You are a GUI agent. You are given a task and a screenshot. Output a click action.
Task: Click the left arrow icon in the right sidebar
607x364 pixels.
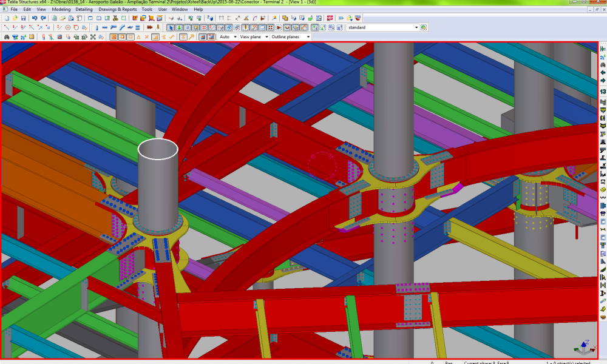[x=603, y=73]
